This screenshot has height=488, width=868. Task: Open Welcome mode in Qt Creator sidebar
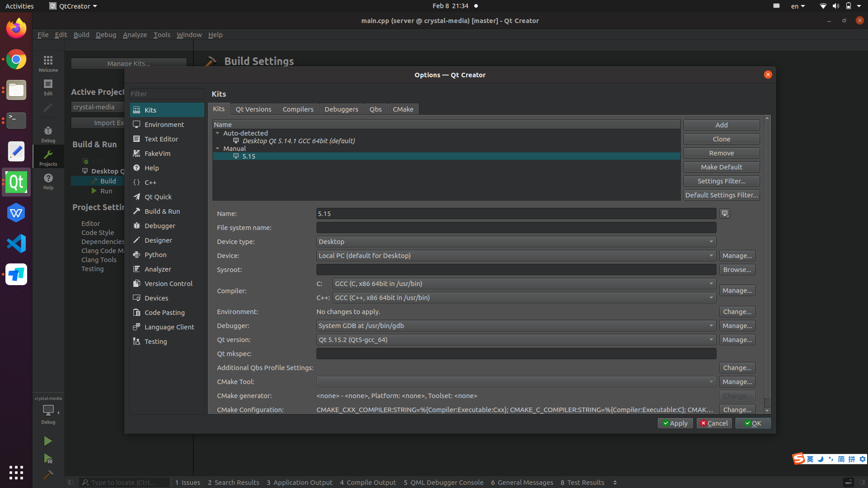point(48,64)
